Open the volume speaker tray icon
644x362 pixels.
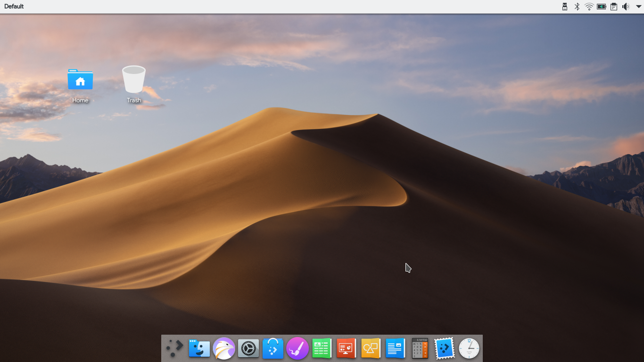(x=626, y=7)
